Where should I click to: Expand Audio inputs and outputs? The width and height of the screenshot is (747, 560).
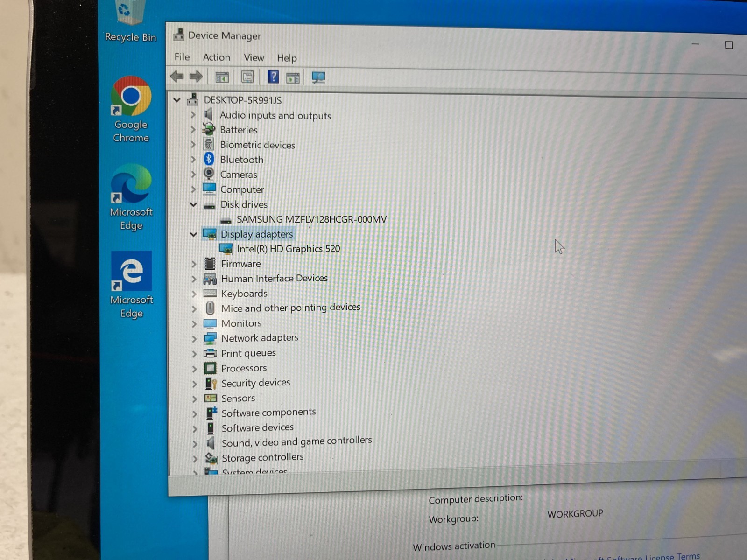pos(193,114)
